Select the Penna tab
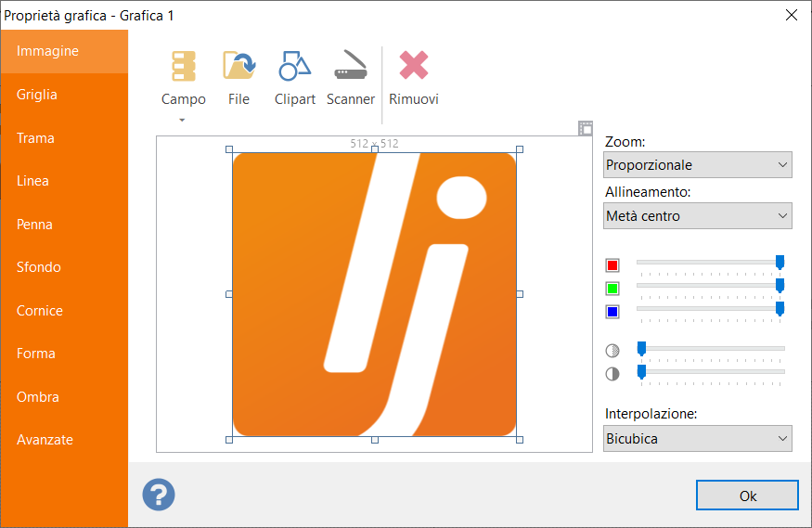812x528 pixels. coord(64,225)
